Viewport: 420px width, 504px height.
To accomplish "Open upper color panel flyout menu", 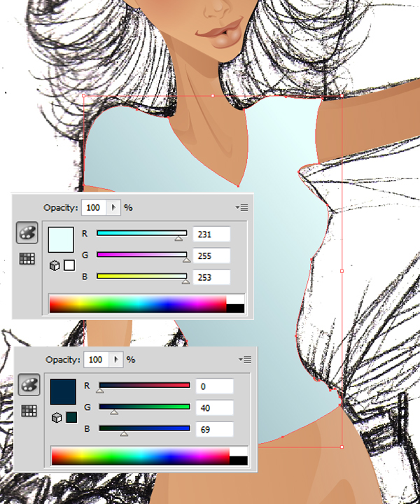I will click(x=241, y=208).
